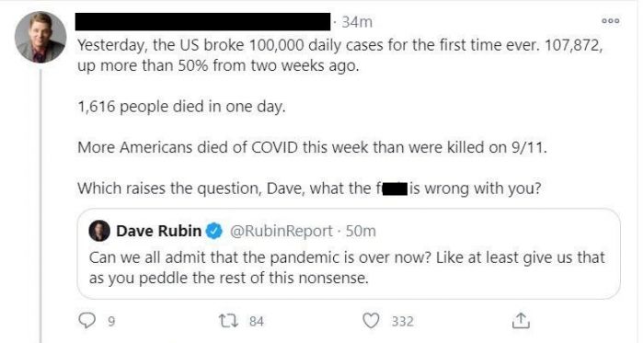Click the like count 332
The height and width of the screenshot is (343, 644).
tap(402, 321)
